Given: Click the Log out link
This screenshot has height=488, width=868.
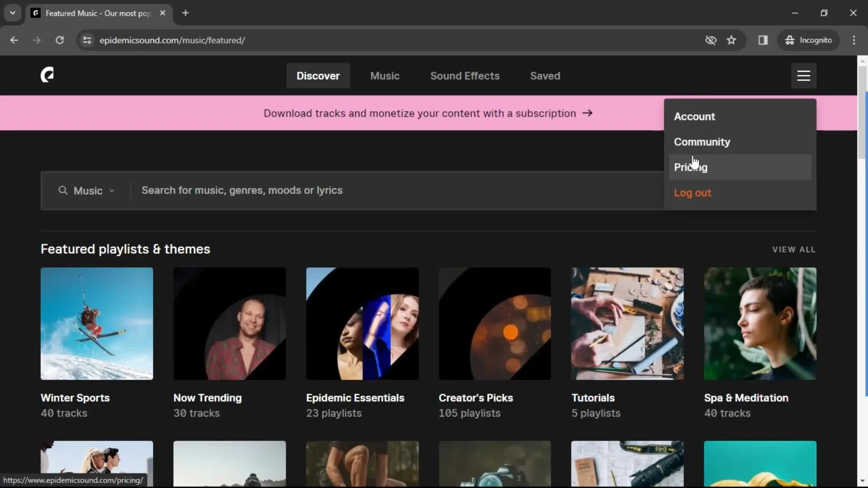Looking at the screenshot, I should click(693, 192).
